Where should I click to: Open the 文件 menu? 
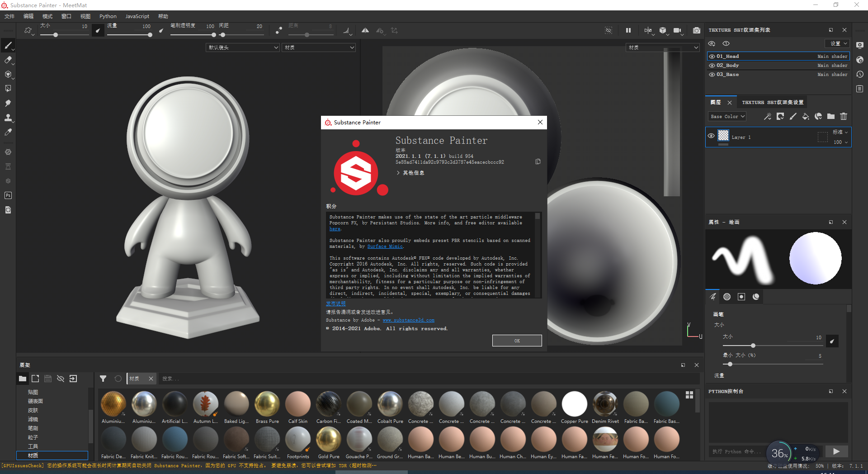(9, 16)
